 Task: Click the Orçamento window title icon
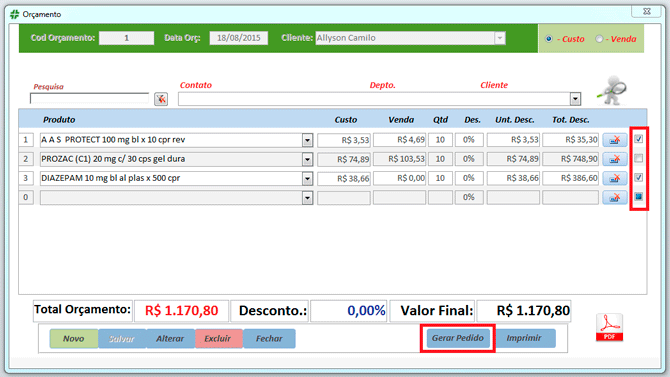(15, 14)
